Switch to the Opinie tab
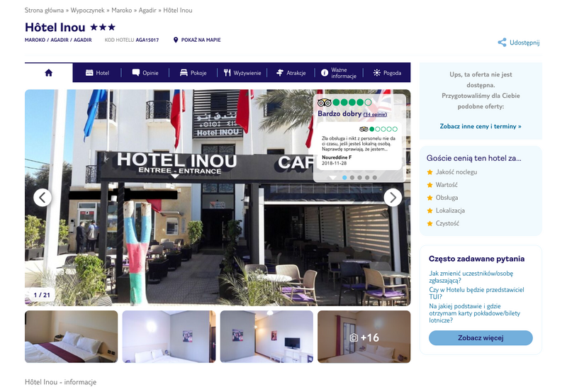The width and height of the screenshot is (567, 392). click(145, 73)
